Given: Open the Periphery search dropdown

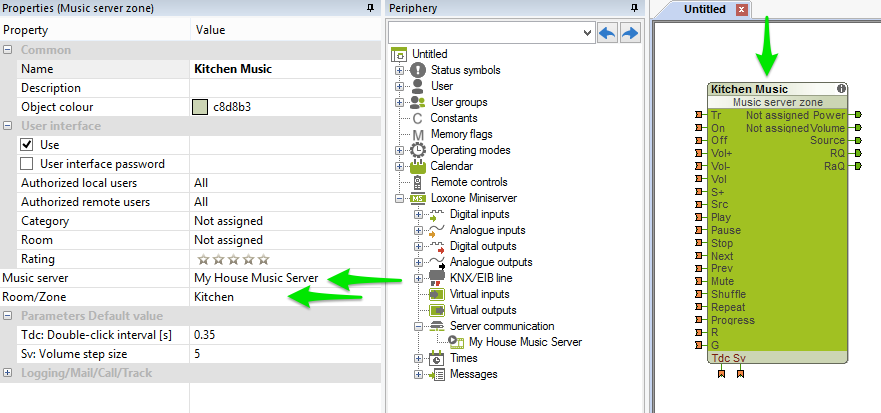Looking at the screenshot, I should click(x=586, y=33).
